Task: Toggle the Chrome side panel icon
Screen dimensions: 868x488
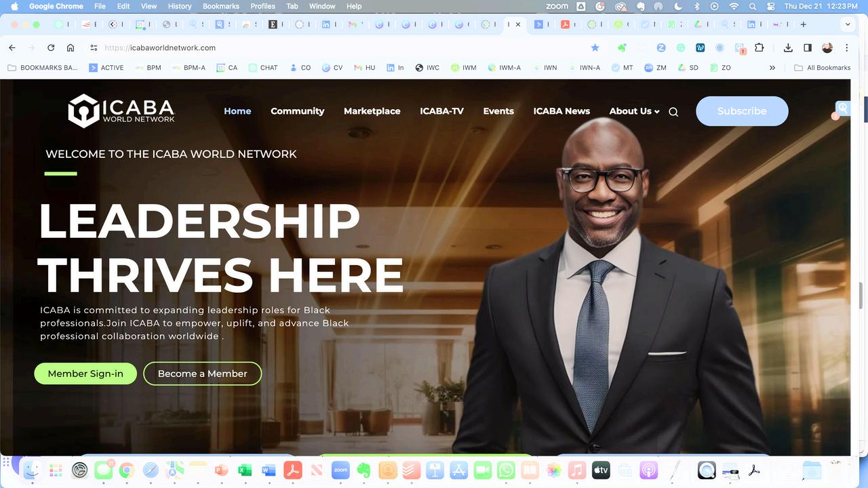Action: pyautogui.click(x=808, y=47)
